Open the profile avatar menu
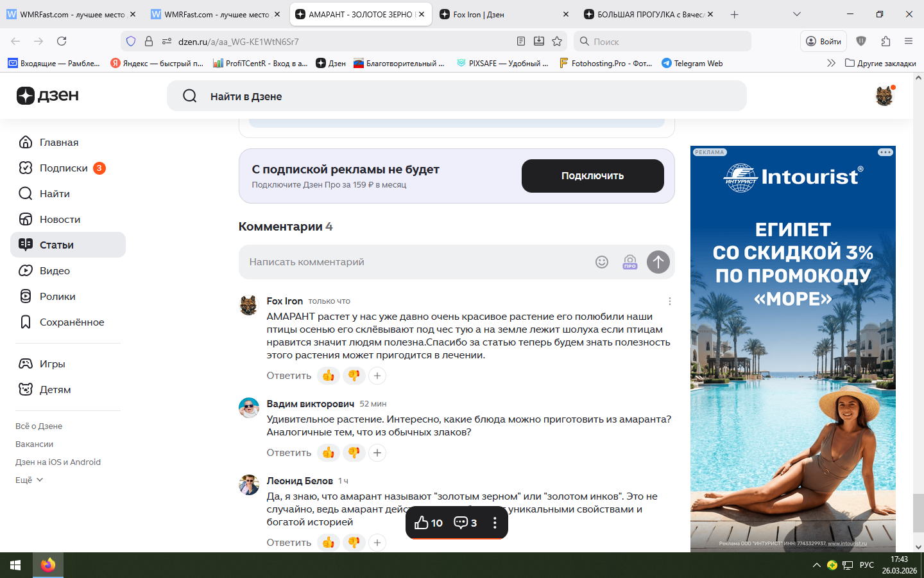Screen dimensions: 924x578 pyautogui.click(x=884, y=96)
